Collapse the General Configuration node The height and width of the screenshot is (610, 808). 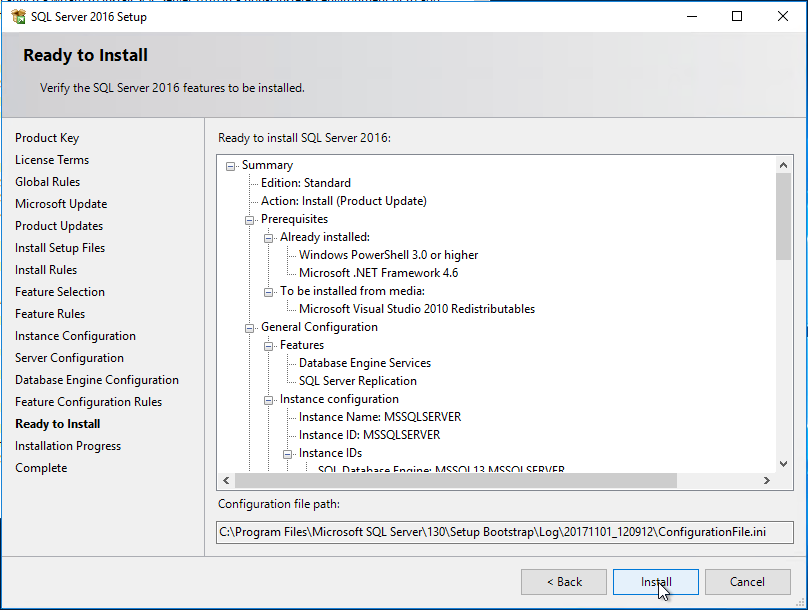pos(249,328)
